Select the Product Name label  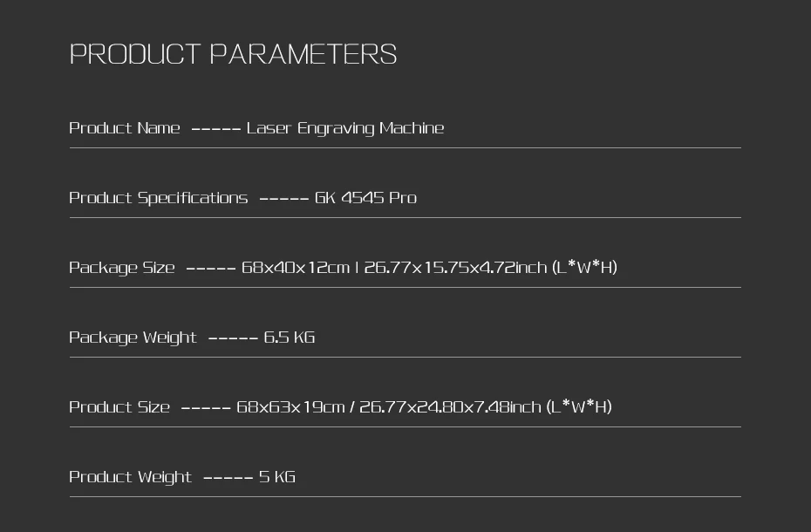[125, 128]
